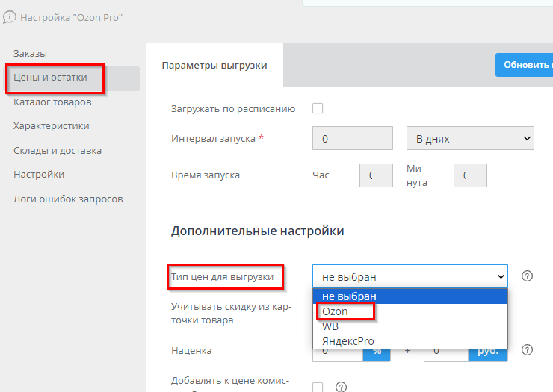Go to Каталог товаров in the sidebar
The width and height of the screenshot is (553, 392).
pos(52,102)
